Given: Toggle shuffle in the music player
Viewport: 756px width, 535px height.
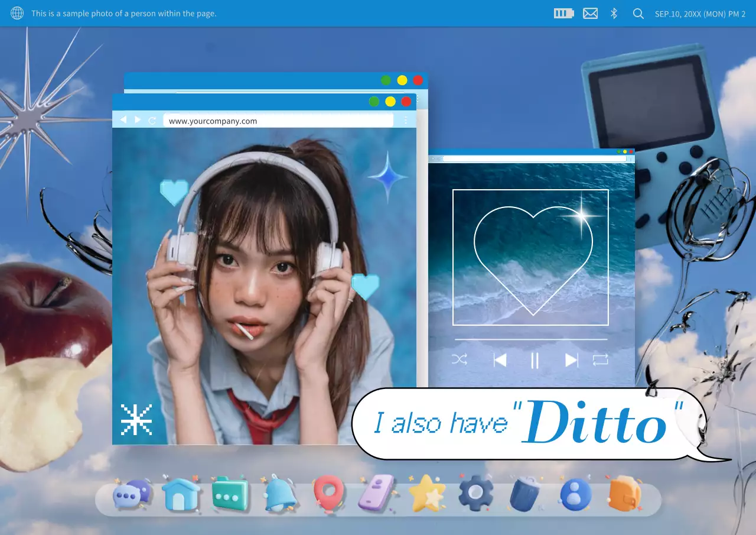Looking at the screenshot, I should [x=460, y=359].
